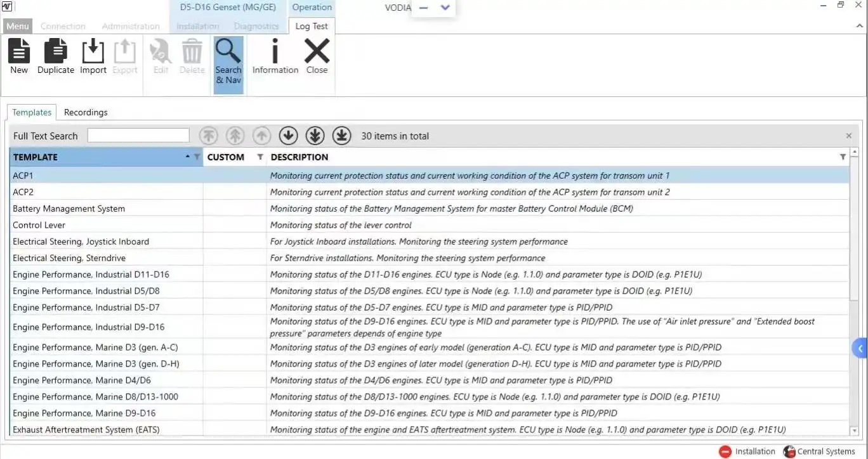This screenshot has height=459, width=868.
Task: Select Electrical Steering, Sterndrive template
Action: [x=430, y=258]
